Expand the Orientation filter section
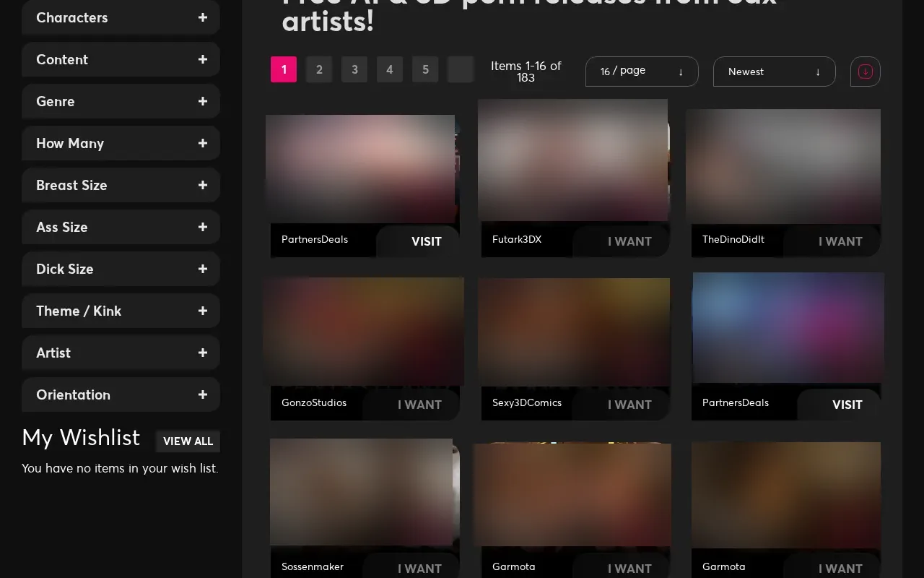The height and width of the screenshot is (578, 924). pyautogui.click(x=121, y=394)
